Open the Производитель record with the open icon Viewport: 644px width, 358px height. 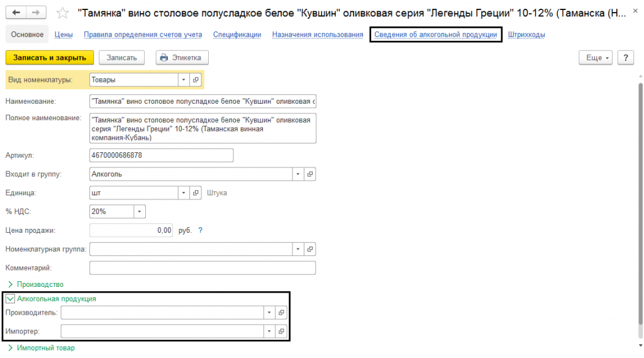281,312
